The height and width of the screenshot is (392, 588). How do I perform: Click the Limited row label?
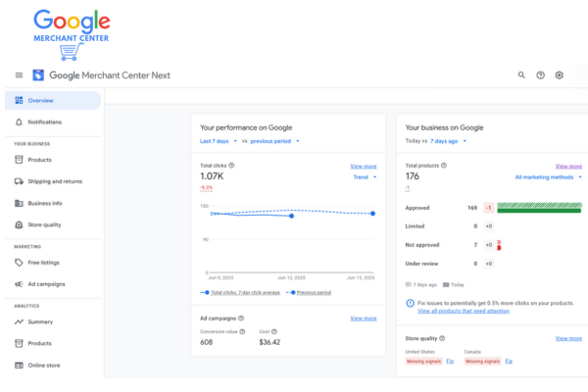coord(415,226)
